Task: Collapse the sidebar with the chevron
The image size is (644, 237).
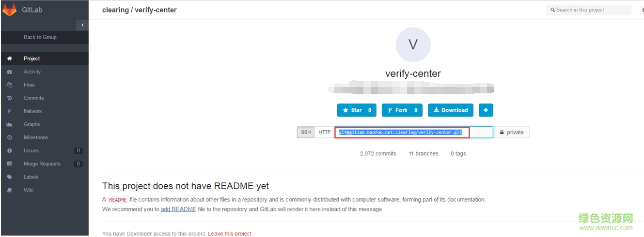Action: 82,25
